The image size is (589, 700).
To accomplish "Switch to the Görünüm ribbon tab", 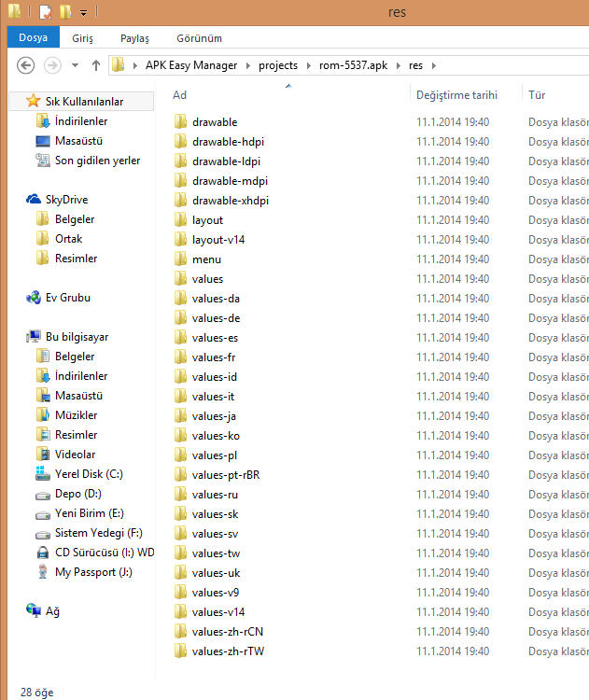I will point(201,38).
